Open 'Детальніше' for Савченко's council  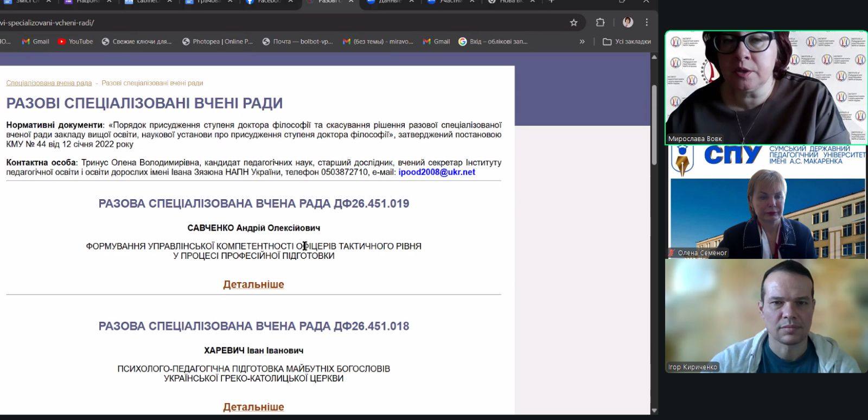(253, 284)
